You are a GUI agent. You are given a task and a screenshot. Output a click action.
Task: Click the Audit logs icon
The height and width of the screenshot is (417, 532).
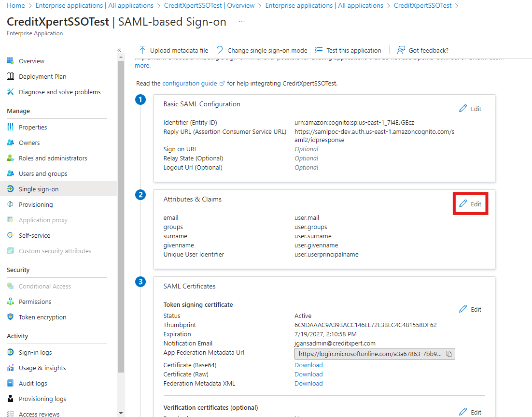(x=11, y=383)
